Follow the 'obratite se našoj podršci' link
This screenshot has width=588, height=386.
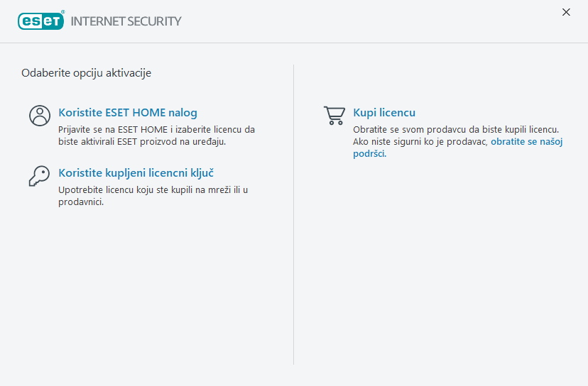[x=526, y=143]
